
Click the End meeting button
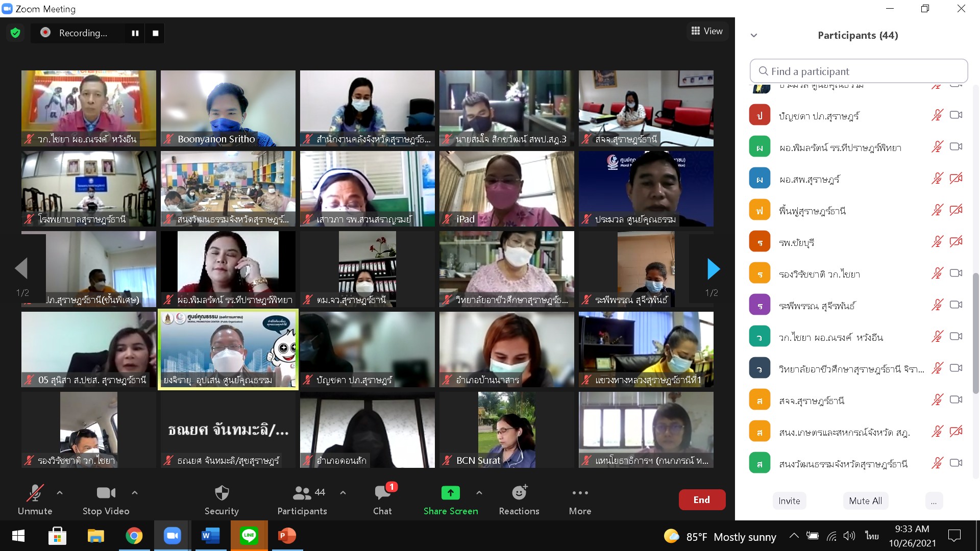702,500
